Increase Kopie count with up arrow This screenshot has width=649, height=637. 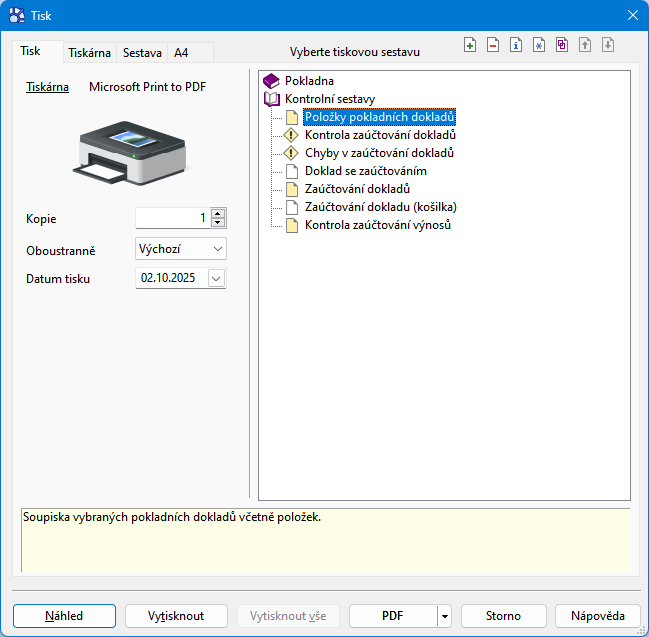[x=218, y=213]
